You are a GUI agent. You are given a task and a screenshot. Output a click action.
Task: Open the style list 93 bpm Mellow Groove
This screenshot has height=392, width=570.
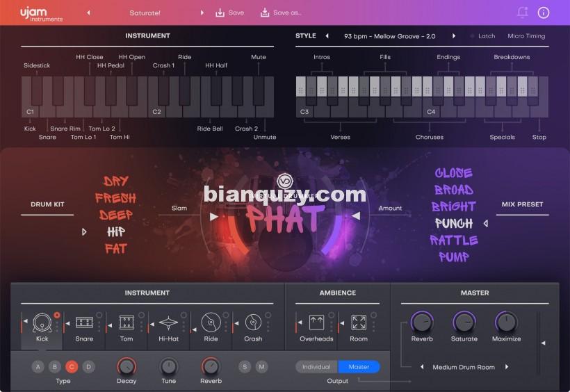coord(390,36)
